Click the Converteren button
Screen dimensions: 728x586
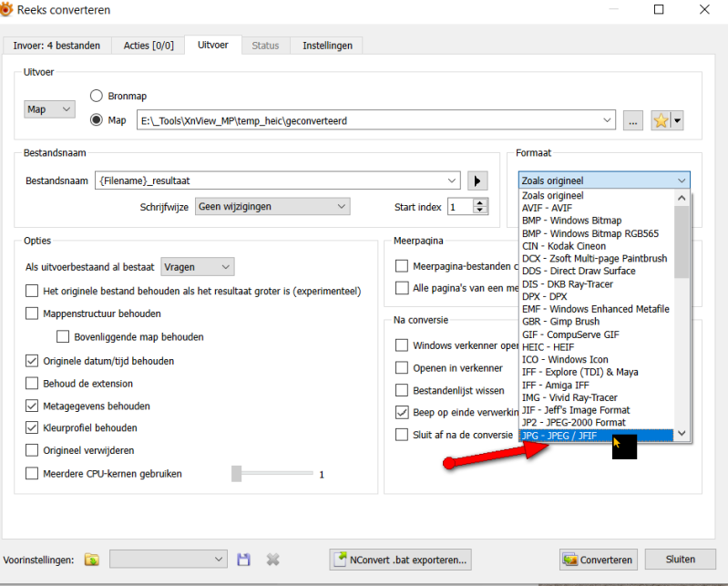click(x=598, y=560)
